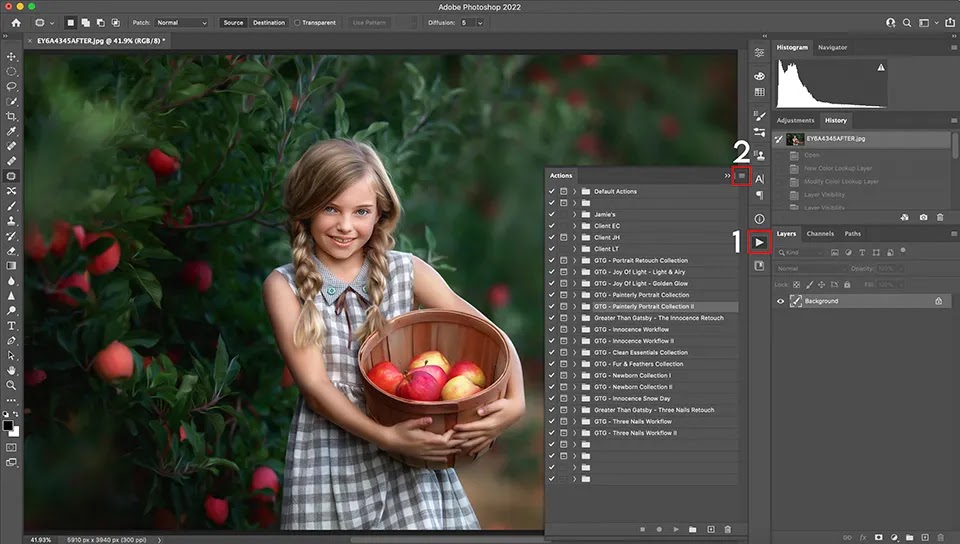Viewport: 960px width, 544px height.
Task: Select the Patch tool in toolbar
Action: (x=11, y=176)
